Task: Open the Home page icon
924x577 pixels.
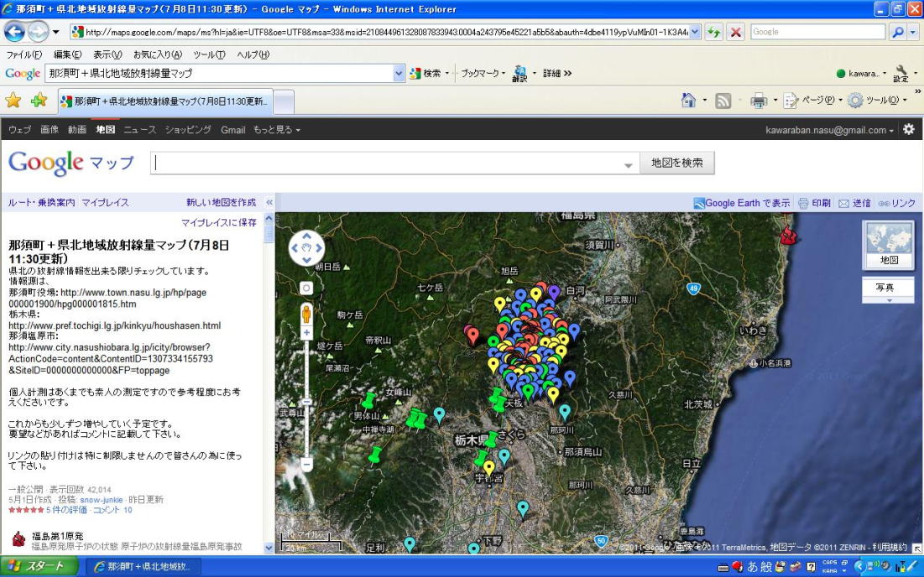Action: (x=688, y=100)
